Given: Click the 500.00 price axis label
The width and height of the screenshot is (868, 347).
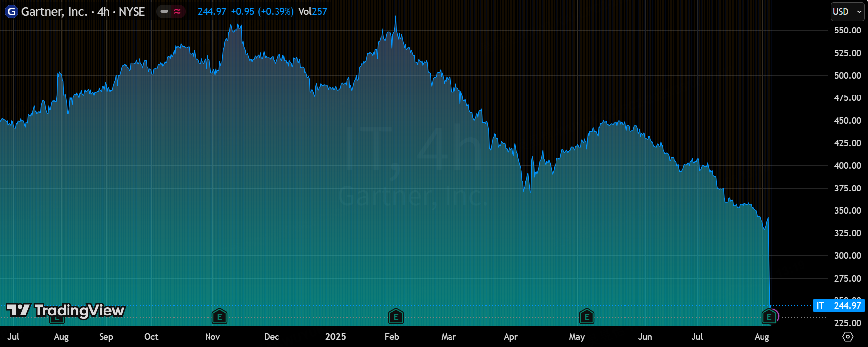Looking at the screenshot, I should click(847, 76).
